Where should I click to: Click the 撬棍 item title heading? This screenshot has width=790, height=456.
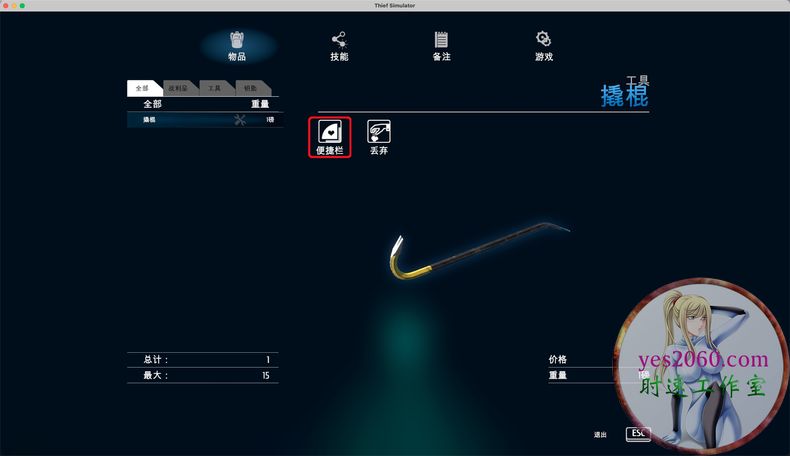pos(624,97)
